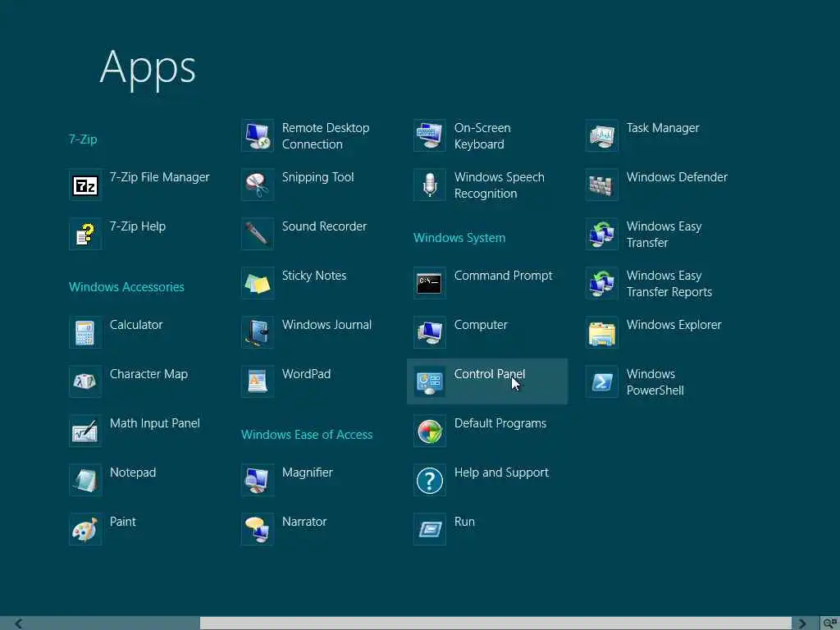This screenshot has width=840, height=630.
Task: Click the "Snipping Tool" label
Action: pyautogui.click(x=317, y=178)
